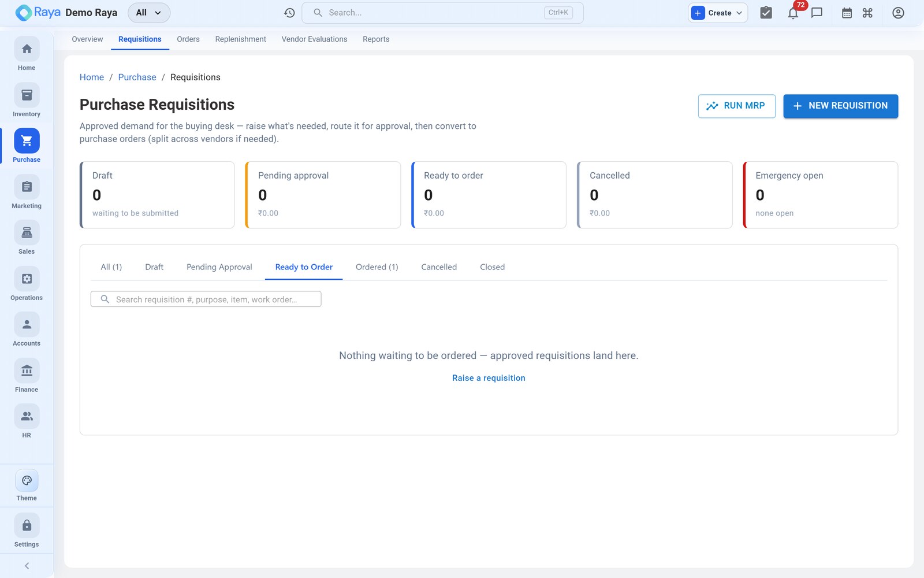Focus the requisition search field
Image resolution: width=924 pixels, height=578 pixels.
coord(206,299)
